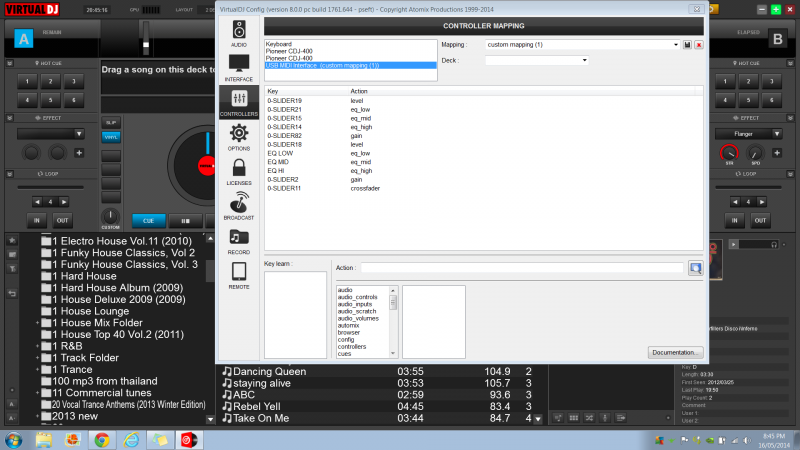The width and height of the screenshot is (800, 450).
Task: Click hot cue 3 on deck B
Action: click(771, 81)
